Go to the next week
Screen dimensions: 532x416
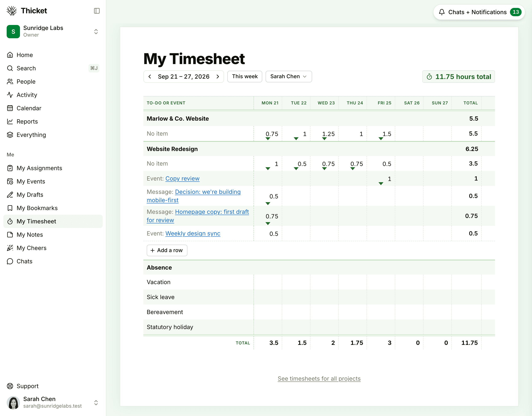pos(218,77)
